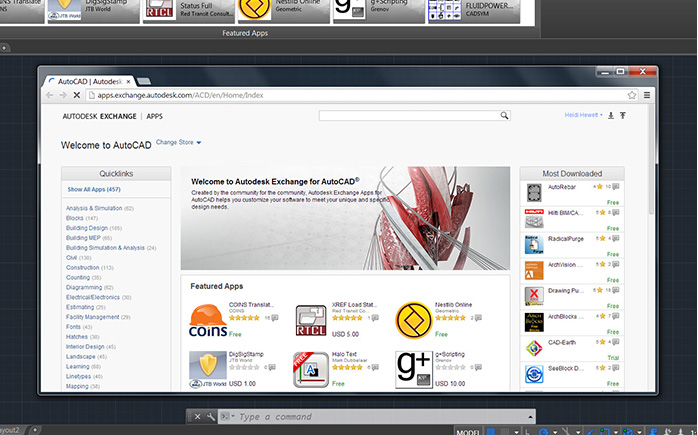698x435 pixels.
Task: Click Nestlib Online Geometric app in ribbon
Action: (x=284, y=10)
